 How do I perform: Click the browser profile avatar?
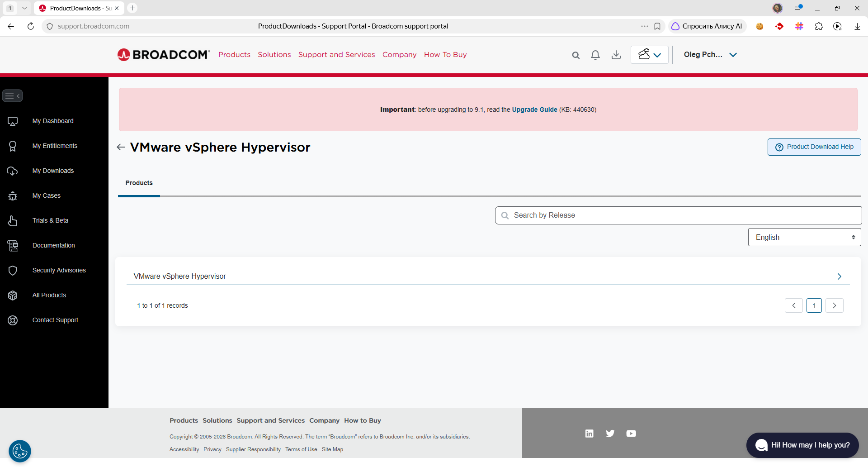pyautogui.click(x=778, y=8)
